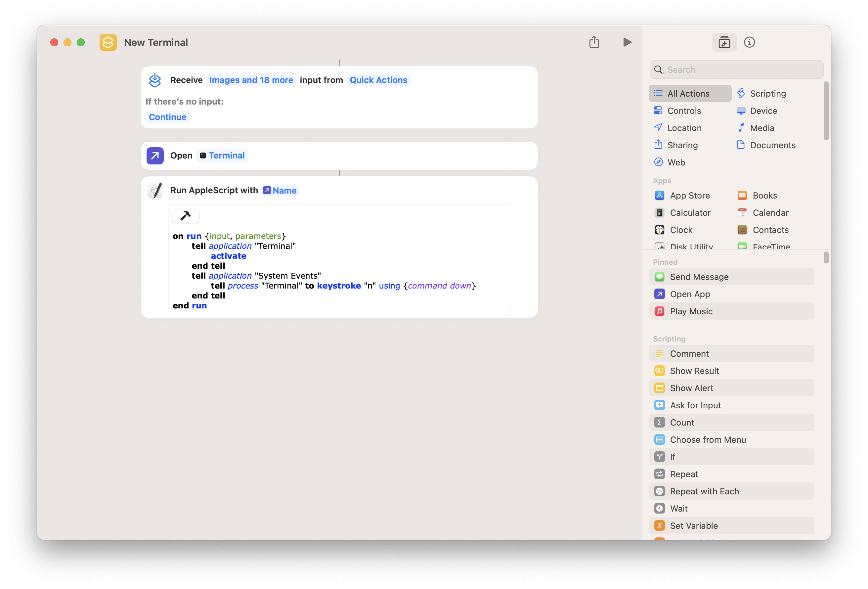Click the yellow Shortcuts app icon
868x589 pixels.
pyautogui.click(x=108, y=42)
